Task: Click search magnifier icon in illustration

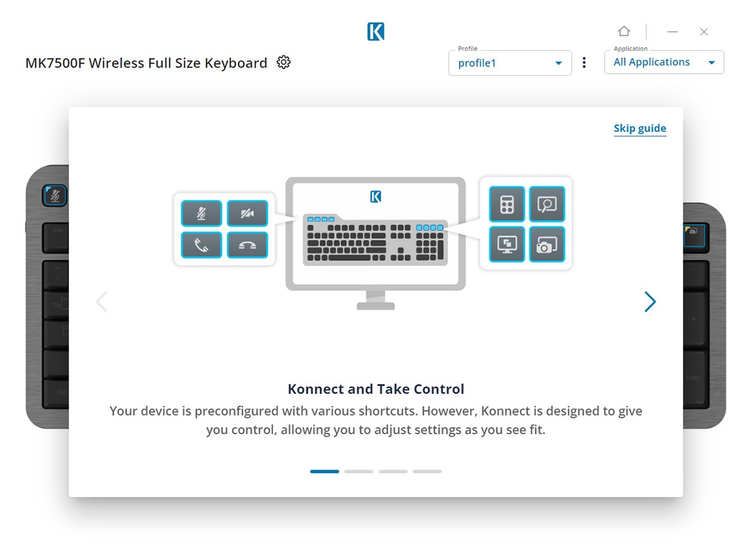Action: coord(547,204)
